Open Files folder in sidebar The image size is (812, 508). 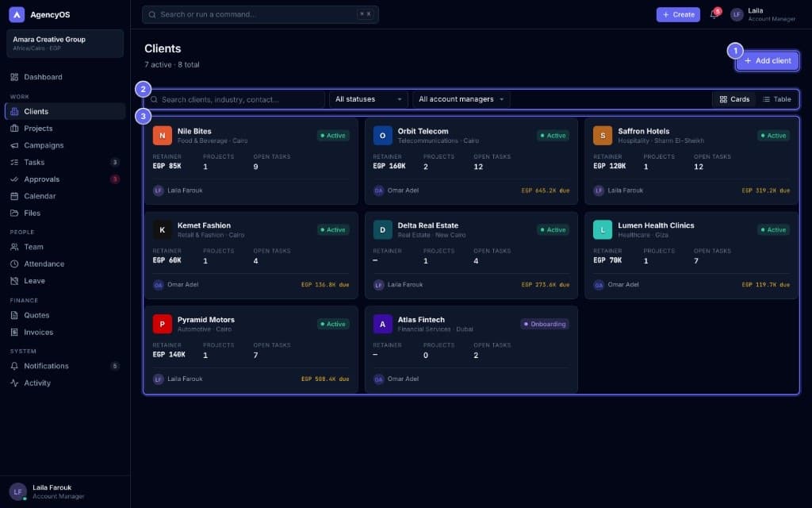[x=65, y=213]
